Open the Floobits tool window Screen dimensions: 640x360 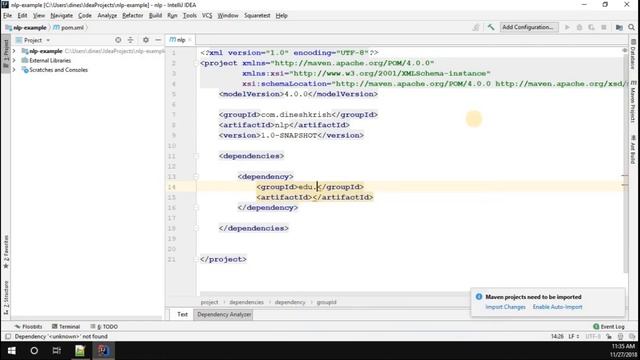(28, 327)
